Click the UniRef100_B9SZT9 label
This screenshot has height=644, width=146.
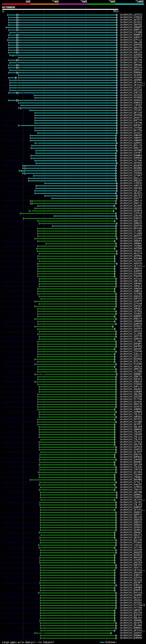tap(131, 57)
